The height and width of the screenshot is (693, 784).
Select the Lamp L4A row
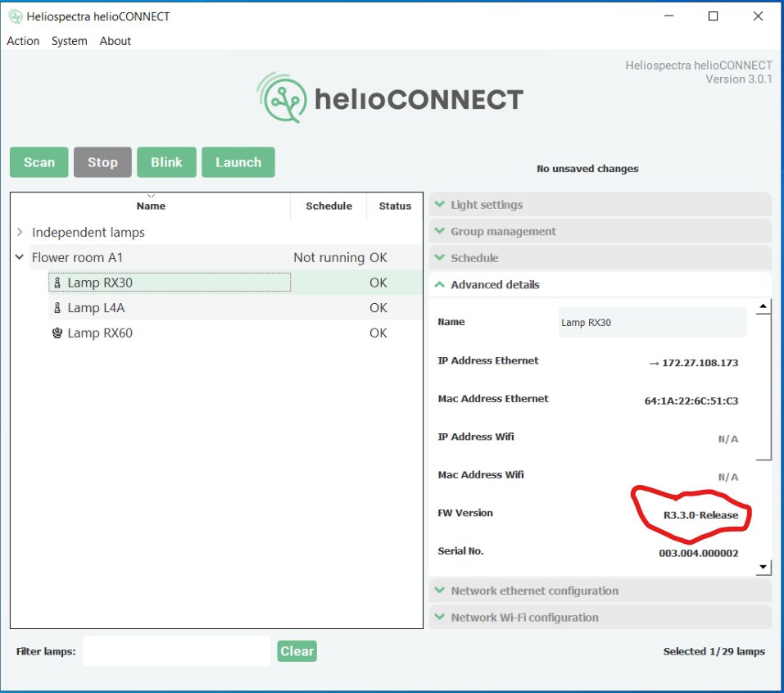click(x=235, y=307)
